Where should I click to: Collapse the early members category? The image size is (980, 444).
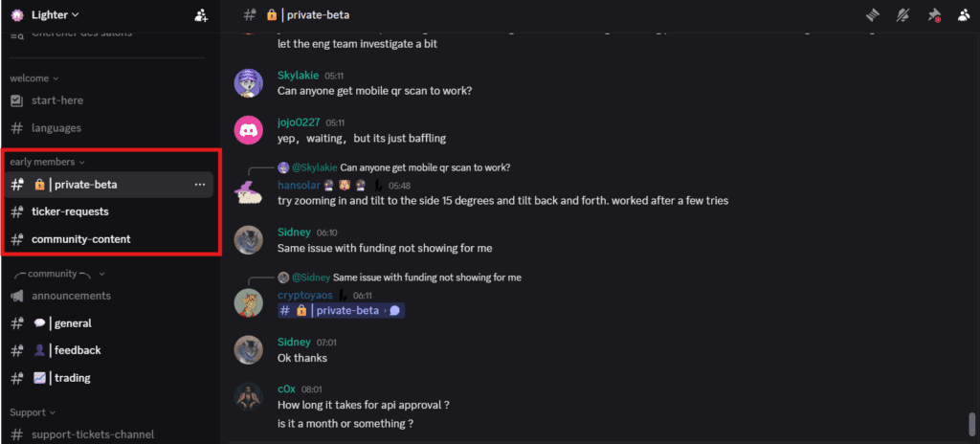pos(48,162)
